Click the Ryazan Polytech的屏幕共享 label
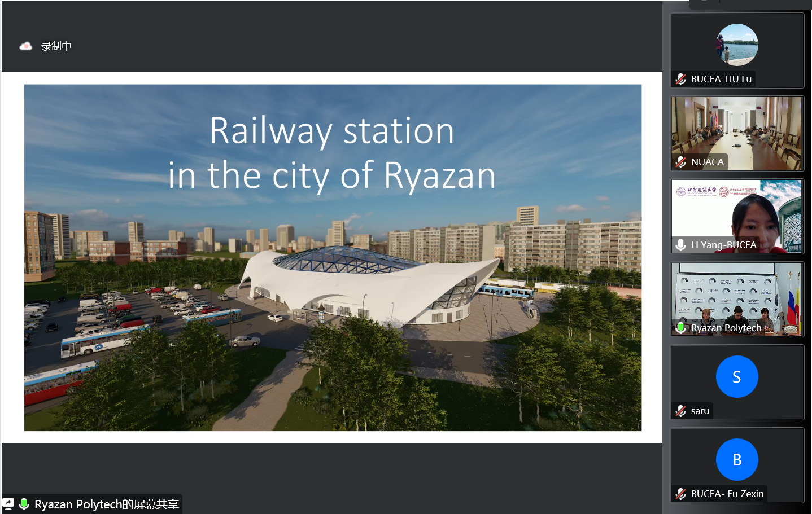This screenshot has width=812, height=514. pos(106,504)
